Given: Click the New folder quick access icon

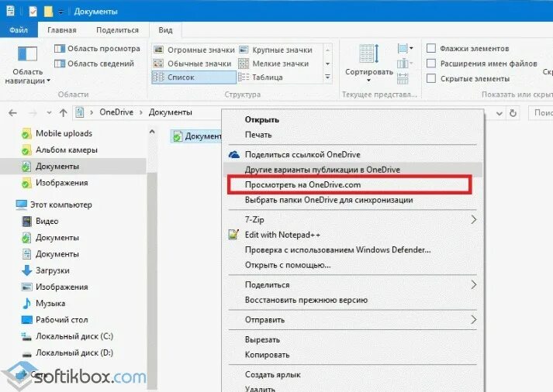Looking at the screenshot, I should click(x=48, y=12).
